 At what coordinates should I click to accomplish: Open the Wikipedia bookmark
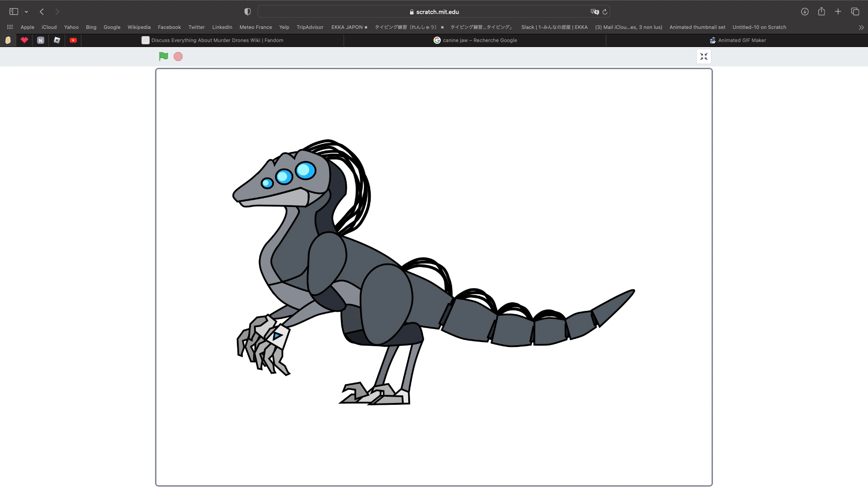point(139,27)
